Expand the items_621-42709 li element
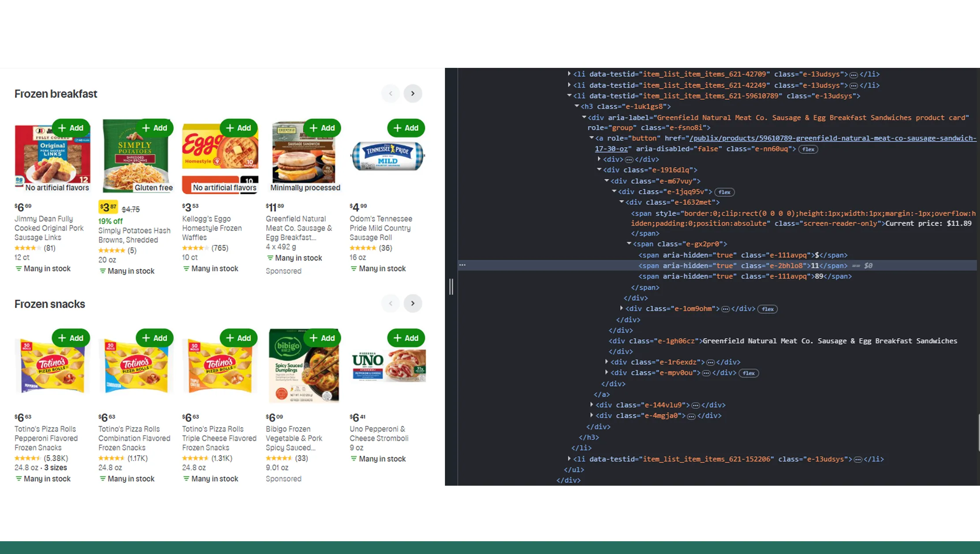980x554 pixels. [569, 74]
